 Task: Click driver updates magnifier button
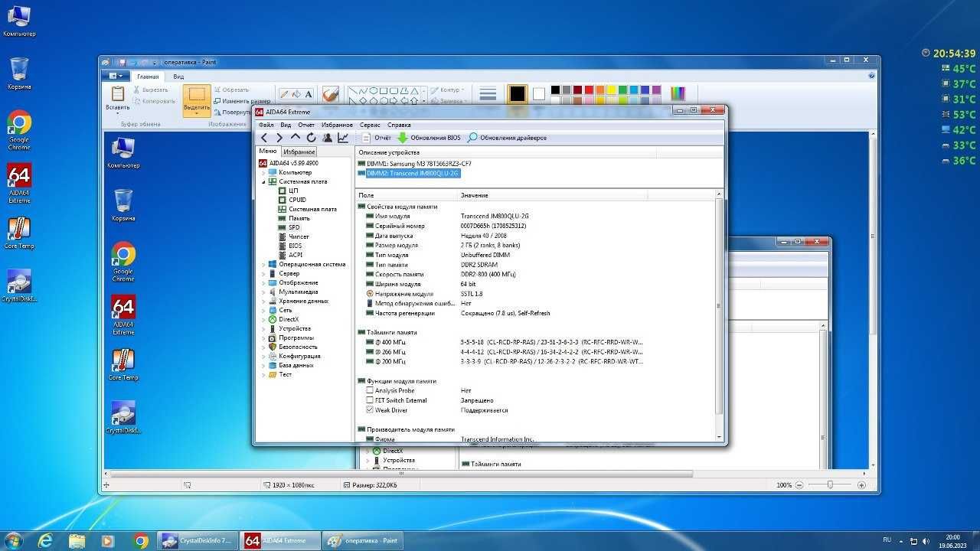coord(507,138)
